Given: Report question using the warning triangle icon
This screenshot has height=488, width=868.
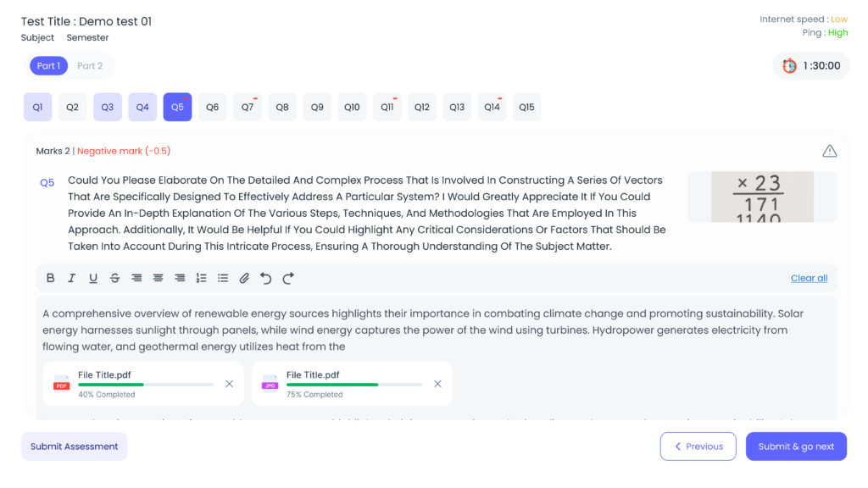Looking at the screenshot, I should tap(829, 151).
